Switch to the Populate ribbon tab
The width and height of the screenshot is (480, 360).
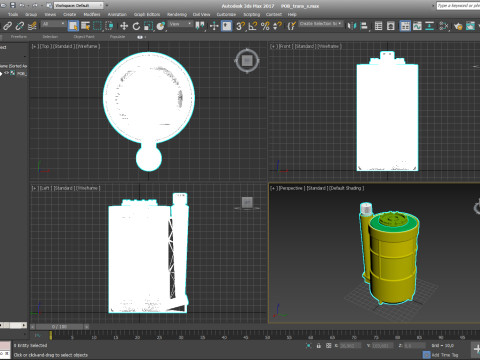coord(117,37)
